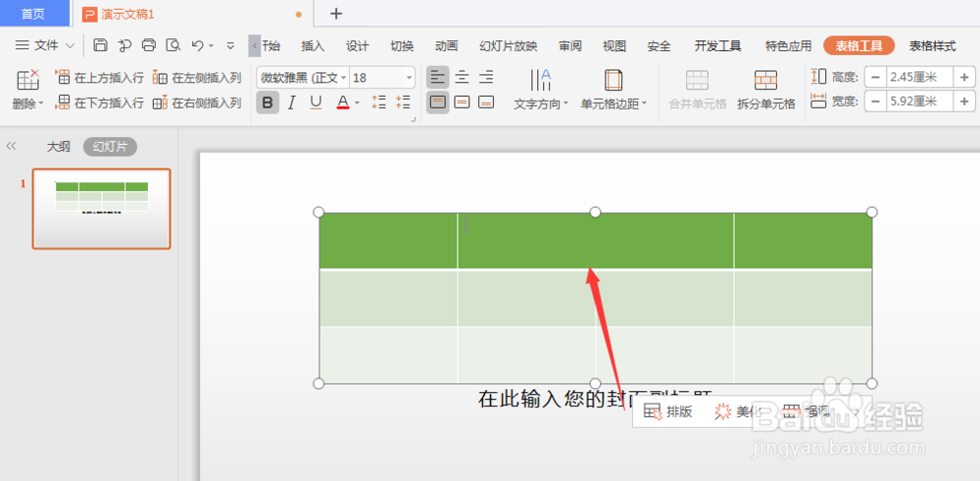Click the 宽度 value field 5.92厘米
Image resolution: width=980 pixels, height=481 pixels.
point(919,101)
